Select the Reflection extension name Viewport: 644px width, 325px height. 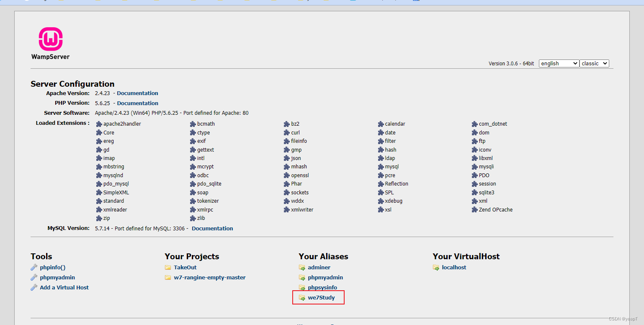coord(397,184)
